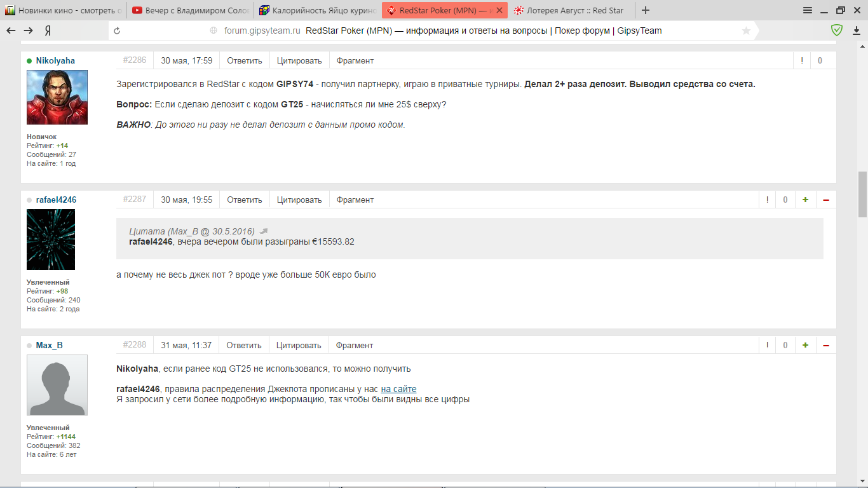
Task: Click the vertical page scrollbar thumb
Action: pyautogui.click(x=862, y=194)
